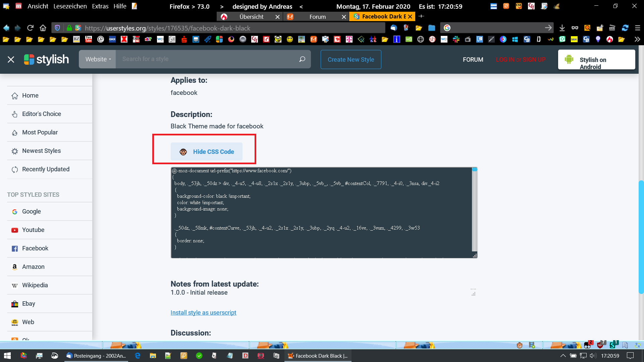Click the tracking protection shield icon
Screen dimensions: 644x362
tap(57, 28)
